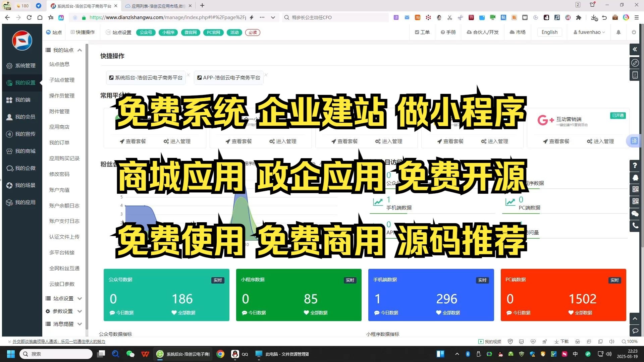Select the PC官网 tag in top nav

pyautogui.click(x=213, y=33)
